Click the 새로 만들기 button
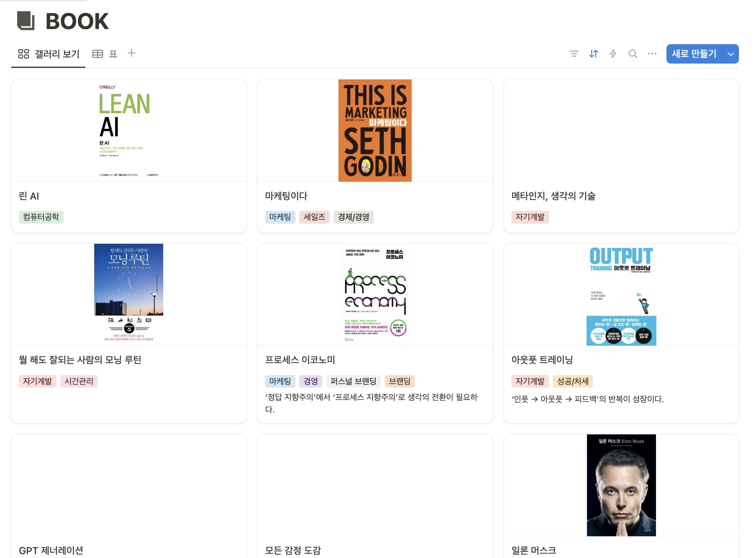This screenshot has width=756, height=558. 694,54
